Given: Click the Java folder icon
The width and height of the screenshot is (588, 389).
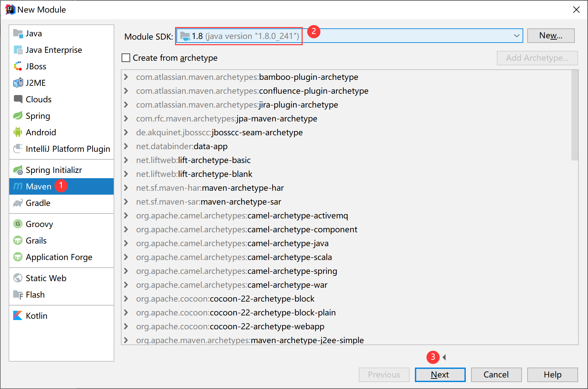Looking at the screenshot, I should pyautogui.click(x=18, y=33).
